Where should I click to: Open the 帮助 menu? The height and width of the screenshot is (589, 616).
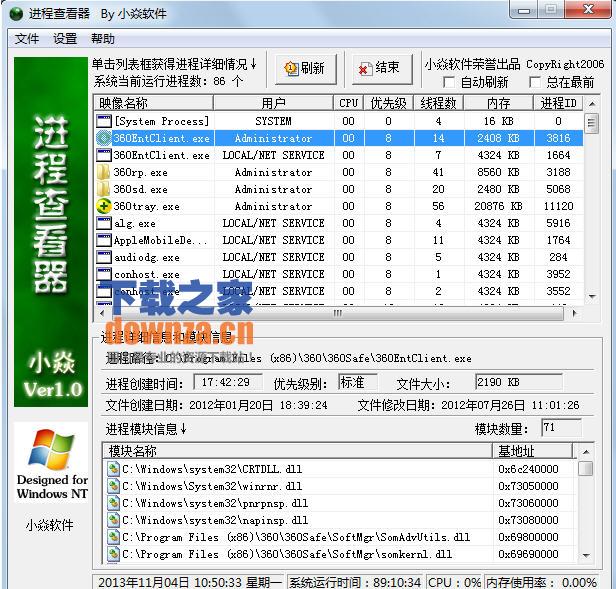[102, 39]
